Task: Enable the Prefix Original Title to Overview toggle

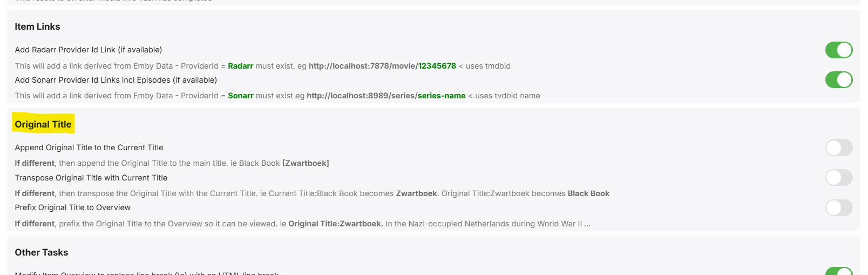Action: tap(838, 207)
